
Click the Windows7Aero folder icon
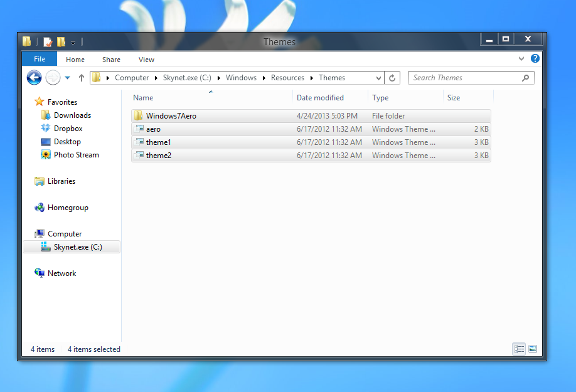pyautogui.click(x=139, y=115)
